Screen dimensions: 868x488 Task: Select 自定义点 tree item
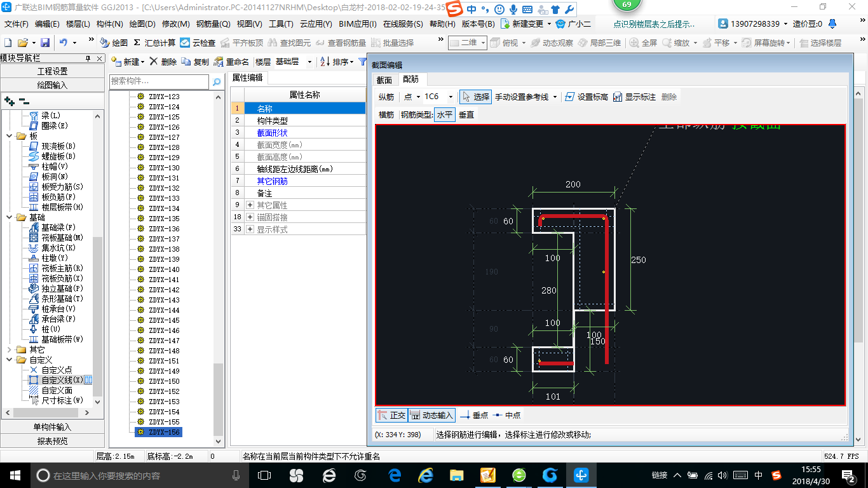pyautogui.click(x=50, y=370)
